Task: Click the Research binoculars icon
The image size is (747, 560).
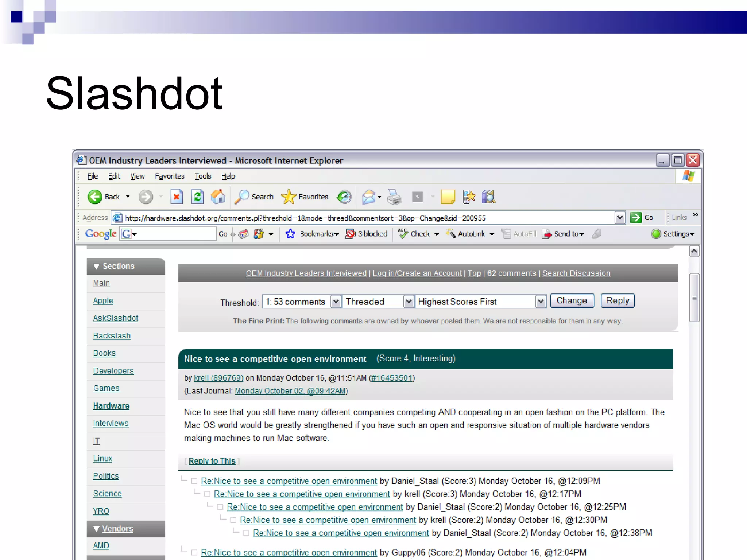Action: point(489,197)
